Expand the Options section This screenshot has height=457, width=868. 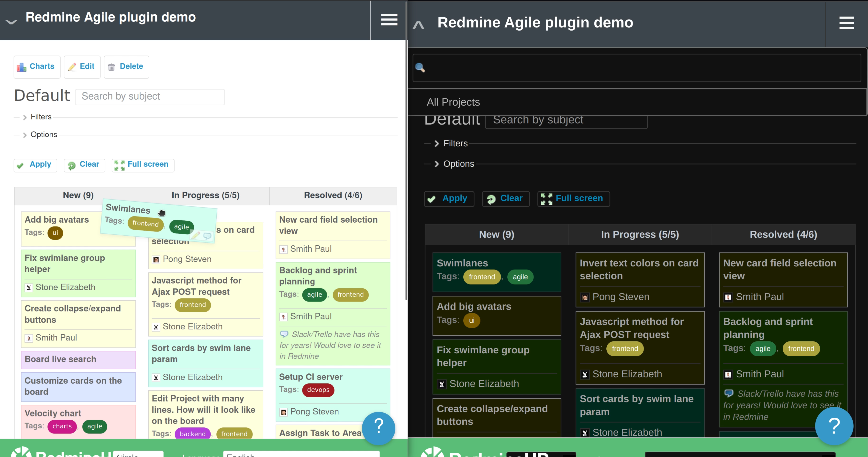44,134
